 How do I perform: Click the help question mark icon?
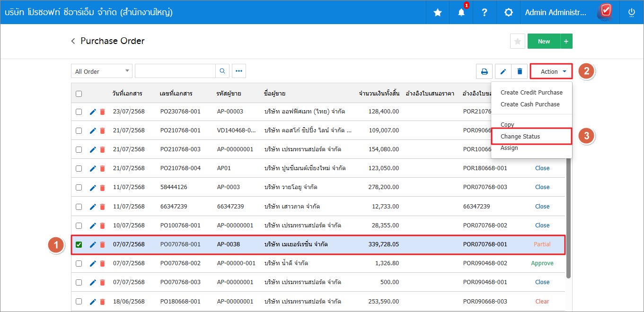click(485, 13)
